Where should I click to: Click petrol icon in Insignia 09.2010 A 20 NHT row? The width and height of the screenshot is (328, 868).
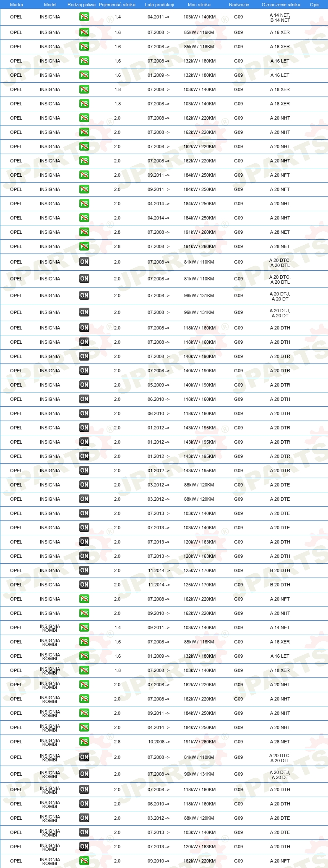[84, 613]
